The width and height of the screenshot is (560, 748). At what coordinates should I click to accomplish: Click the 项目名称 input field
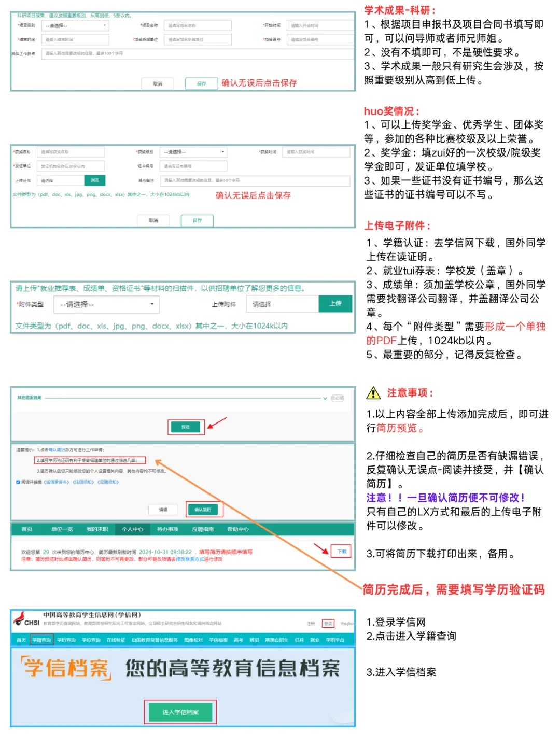pyautogui.click(x=198, y=25)
